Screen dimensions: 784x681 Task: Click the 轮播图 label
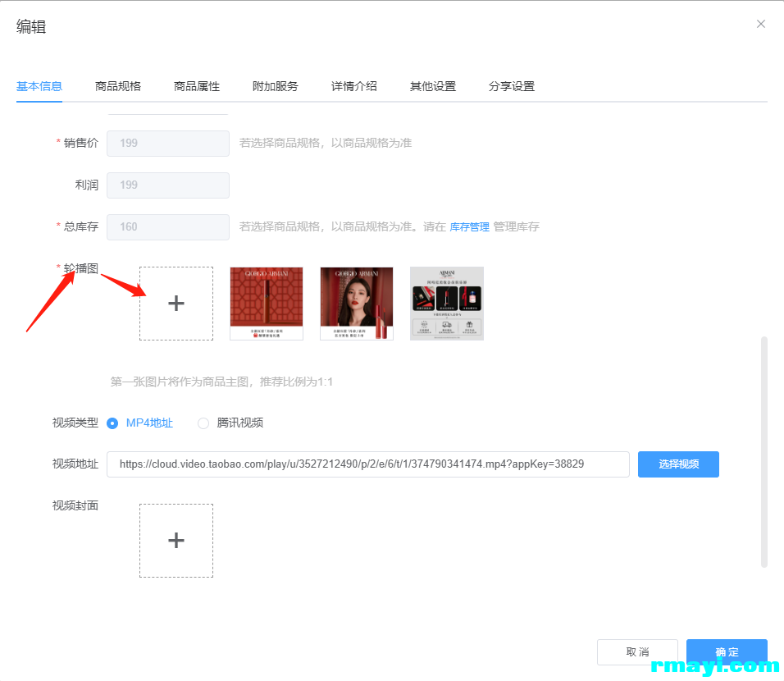coord(81,268)
